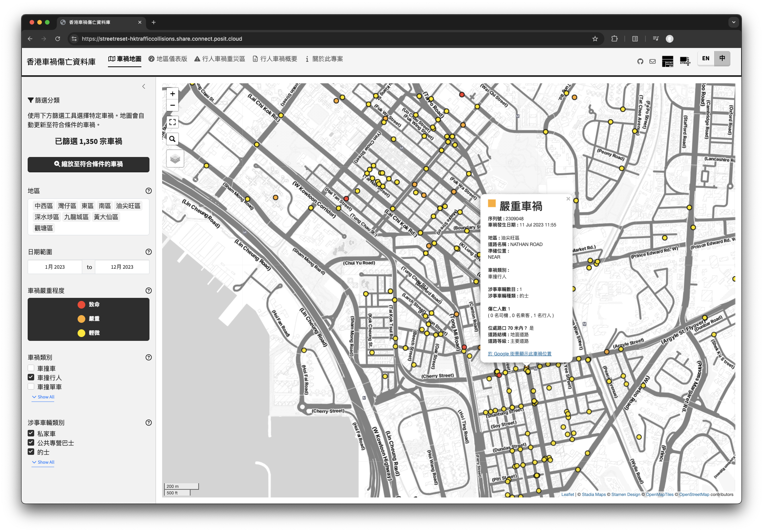
Task: Uncheck the 私家車 vehicle type
Action: pyautogui.click(x=31, y=433)
